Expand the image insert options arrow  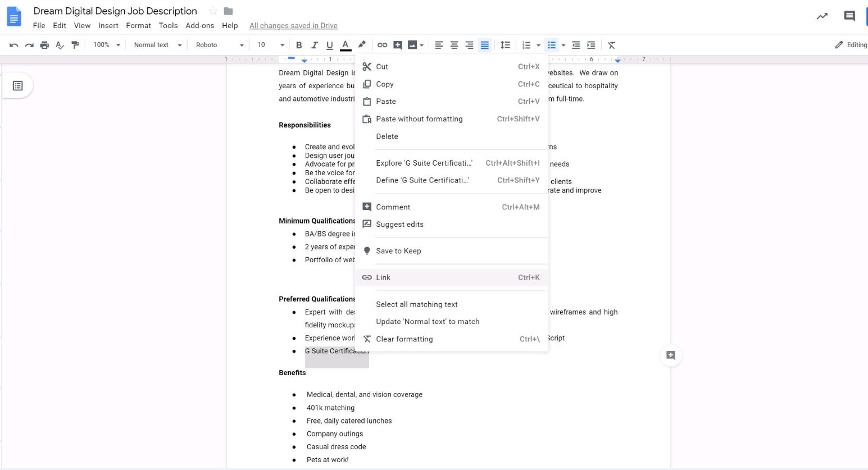[x=421, y=45]
